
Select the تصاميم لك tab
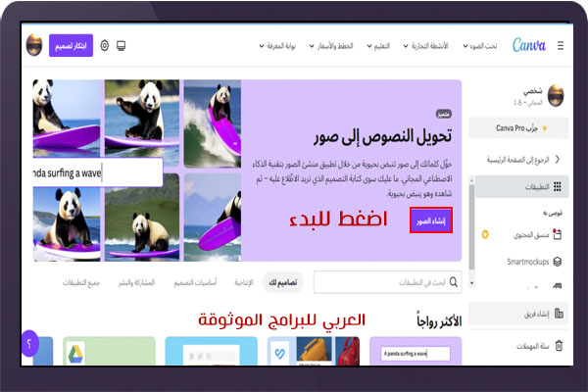click(283, 282)
